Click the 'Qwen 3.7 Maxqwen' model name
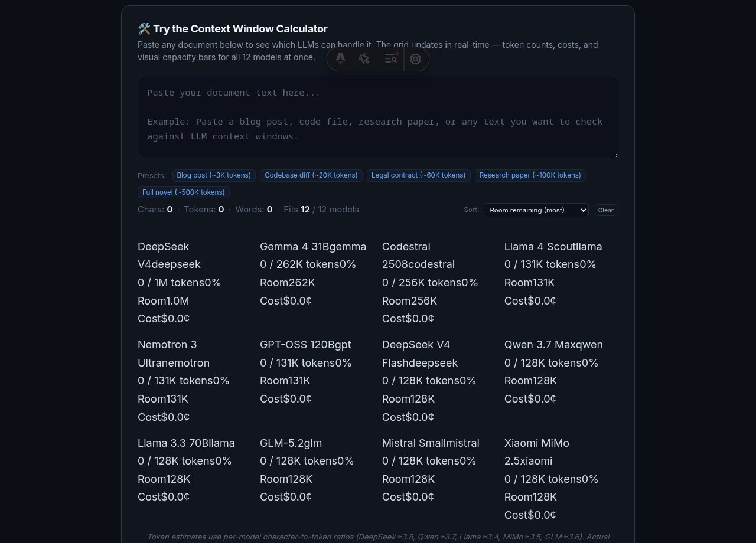 553,345
